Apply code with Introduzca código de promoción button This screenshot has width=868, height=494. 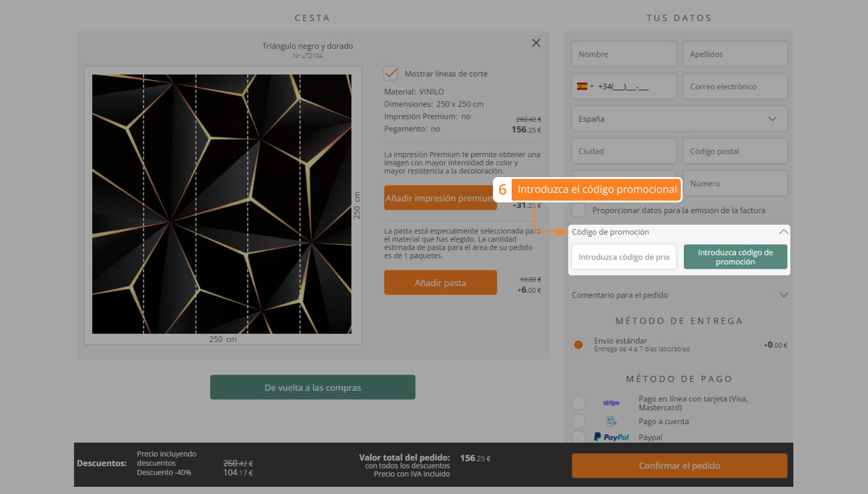click(735, 257)
